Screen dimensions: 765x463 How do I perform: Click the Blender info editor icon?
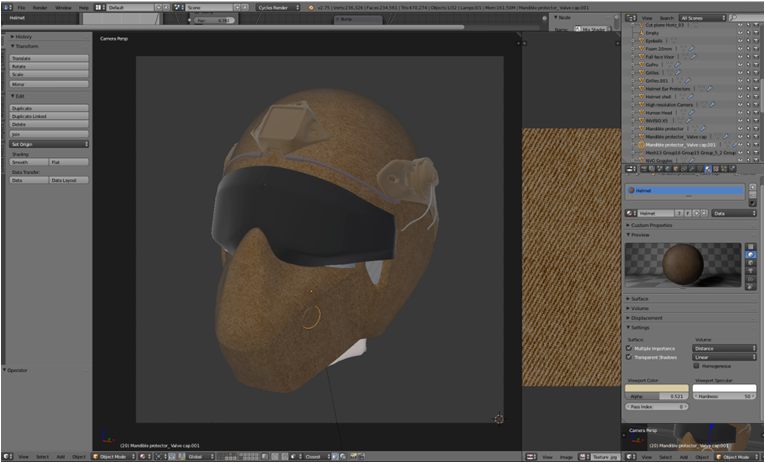click(6, 7)
